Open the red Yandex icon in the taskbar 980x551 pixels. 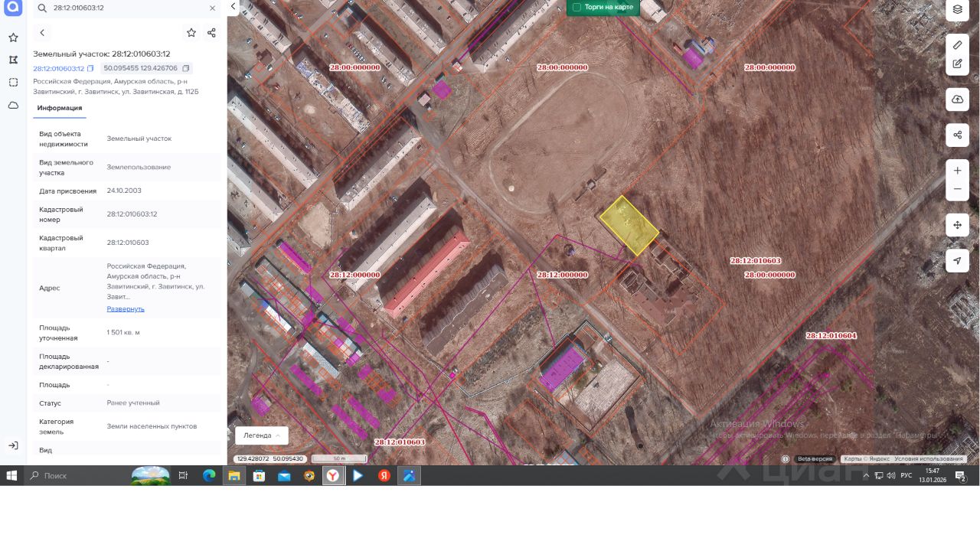click(384, 475)
